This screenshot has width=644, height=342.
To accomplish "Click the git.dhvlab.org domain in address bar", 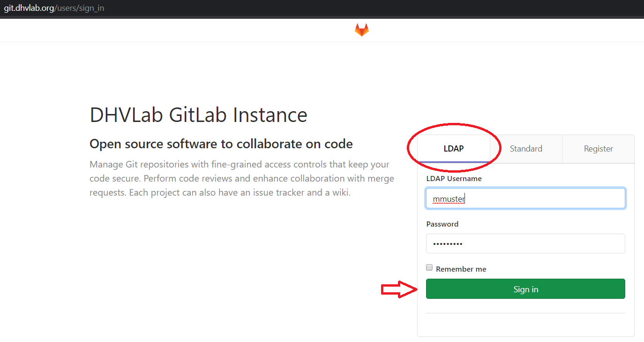I will (29, 8).
